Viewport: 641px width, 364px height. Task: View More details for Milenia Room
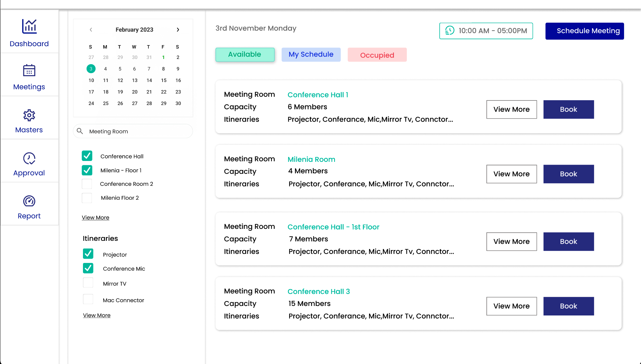coord(512,174)
